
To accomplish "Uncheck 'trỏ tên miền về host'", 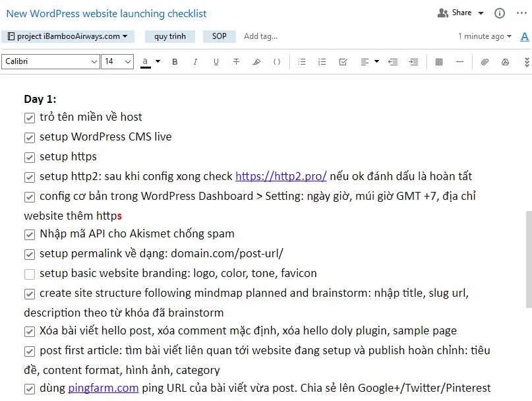I will click(x=30, y=118).
